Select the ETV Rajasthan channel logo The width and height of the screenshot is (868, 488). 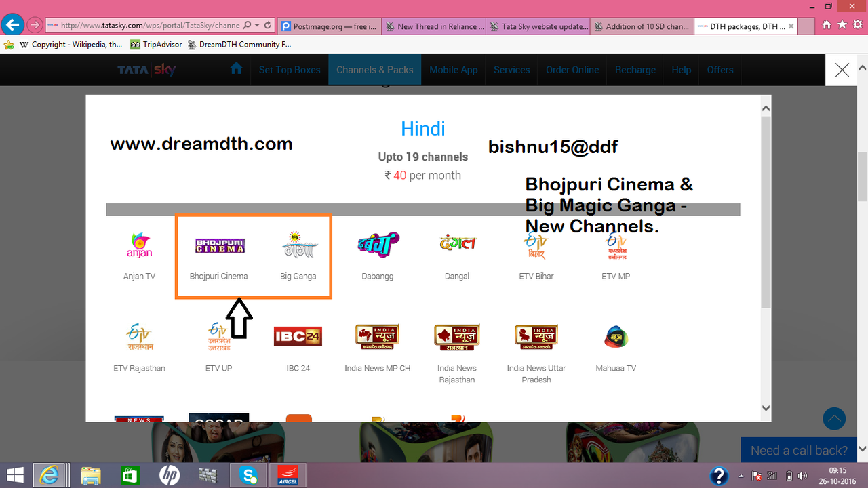coord(140,337)
